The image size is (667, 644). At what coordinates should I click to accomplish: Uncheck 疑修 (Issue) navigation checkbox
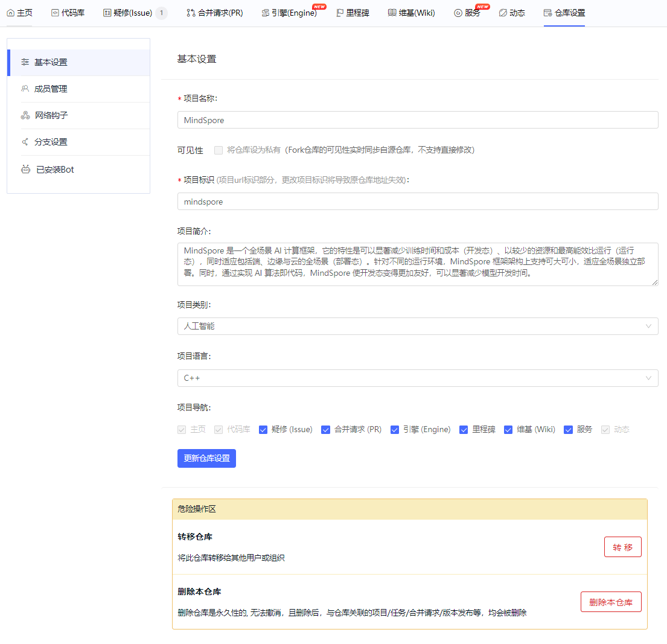coord(263,430)
